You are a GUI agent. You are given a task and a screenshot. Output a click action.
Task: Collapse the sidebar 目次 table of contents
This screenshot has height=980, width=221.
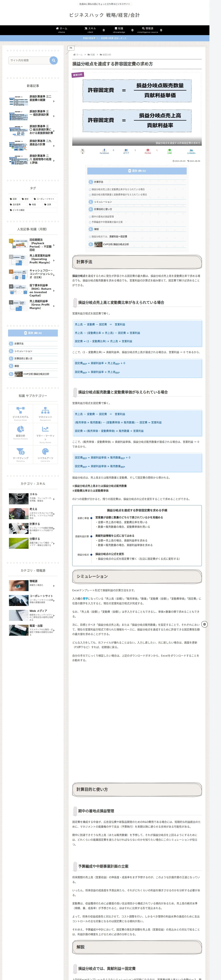coord(33,333)
